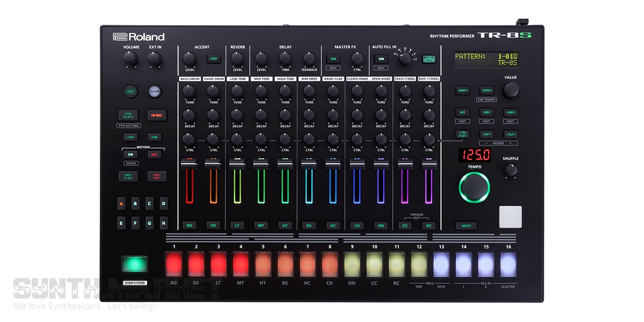Image resolution: width=644 pixels, height=322 pixels.
Task: Click the large TEMPO dial
Action: [474, 187]
